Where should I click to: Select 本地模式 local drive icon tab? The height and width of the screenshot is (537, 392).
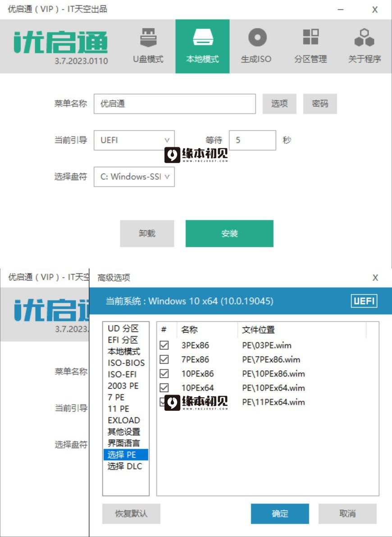coord(202,46)
